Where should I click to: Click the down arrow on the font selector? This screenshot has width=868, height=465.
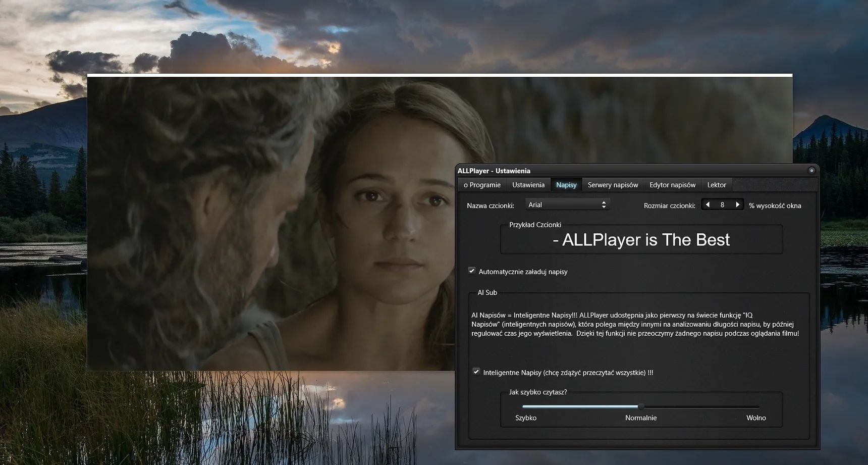coord(604,206)
